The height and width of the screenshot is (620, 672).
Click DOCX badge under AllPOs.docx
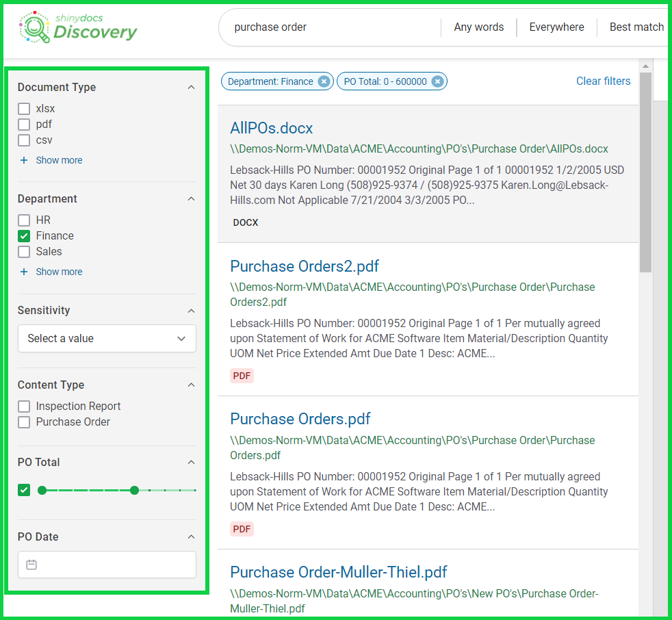246,222
